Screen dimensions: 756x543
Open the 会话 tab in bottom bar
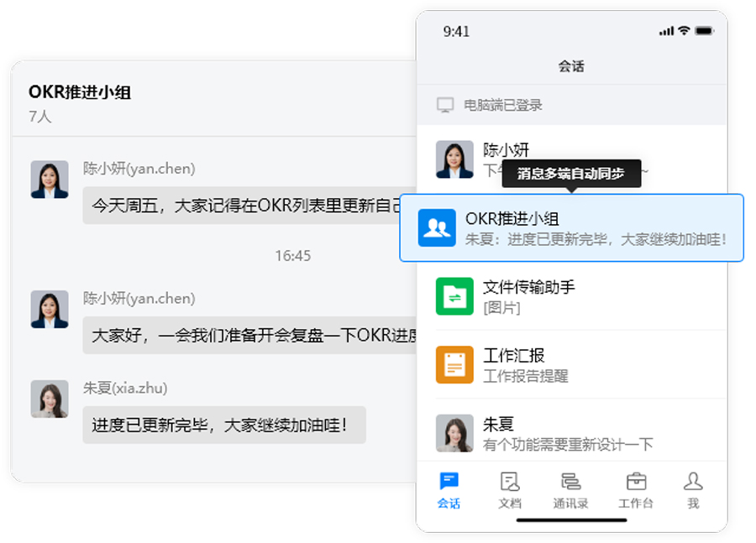pos(449,490)
